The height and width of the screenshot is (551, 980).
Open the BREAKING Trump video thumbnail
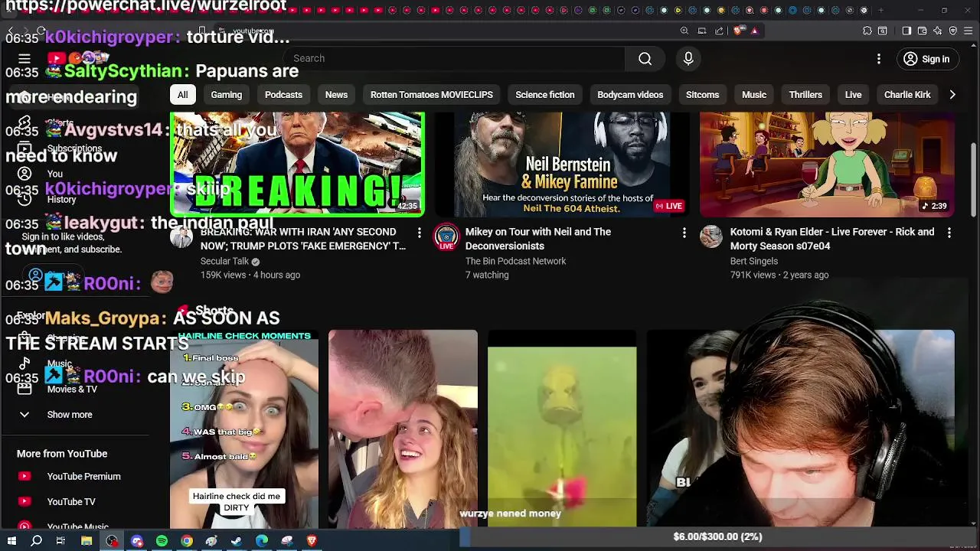point(297,165)
